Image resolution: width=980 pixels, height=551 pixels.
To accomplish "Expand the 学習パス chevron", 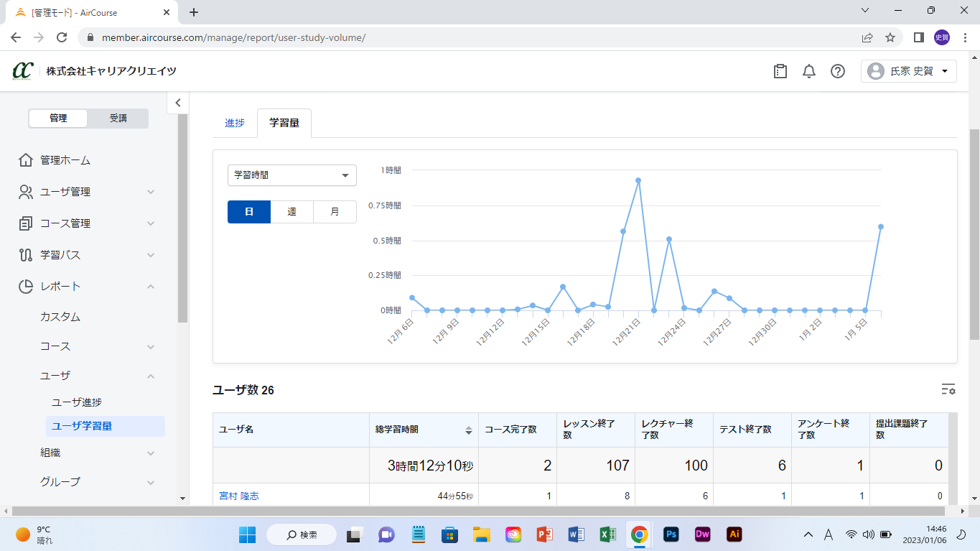I will pos(151,255).
